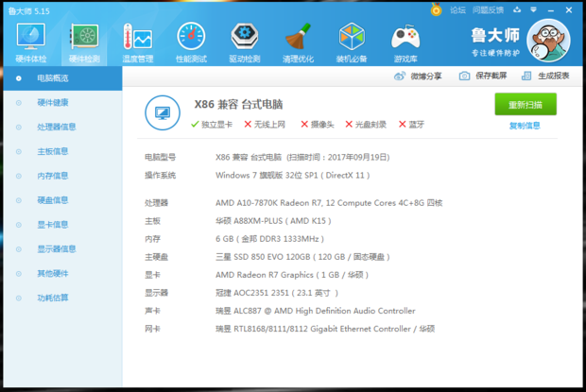Open 游戏库 game library controller icon
Image resolution: width=586 pixels, height=392 pixels.
tap(405, 43)
